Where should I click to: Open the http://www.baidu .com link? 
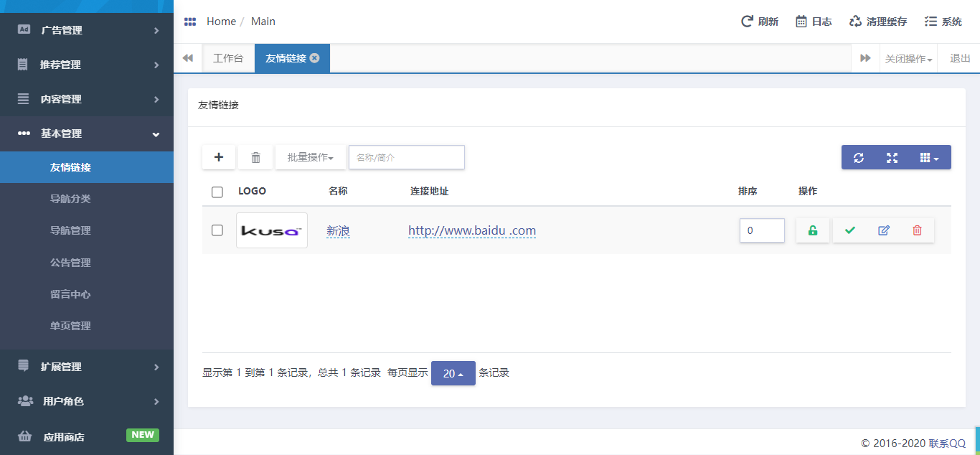[471, 230]
